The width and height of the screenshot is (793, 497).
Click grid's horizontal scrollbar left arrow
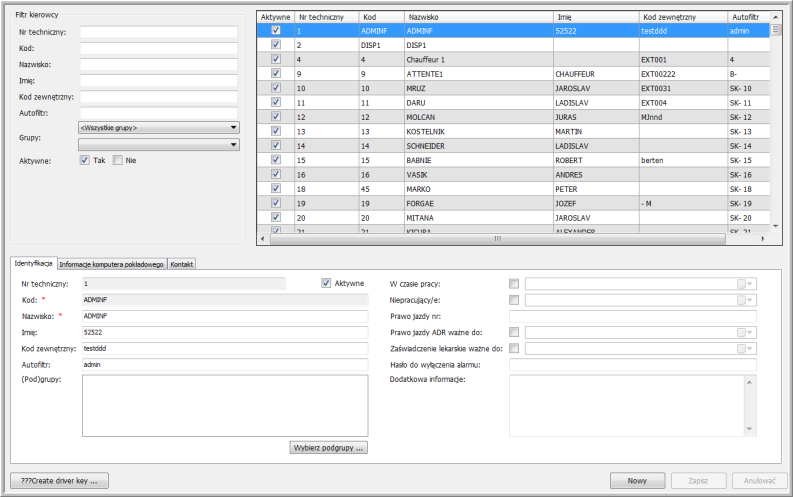coord(263,239)
